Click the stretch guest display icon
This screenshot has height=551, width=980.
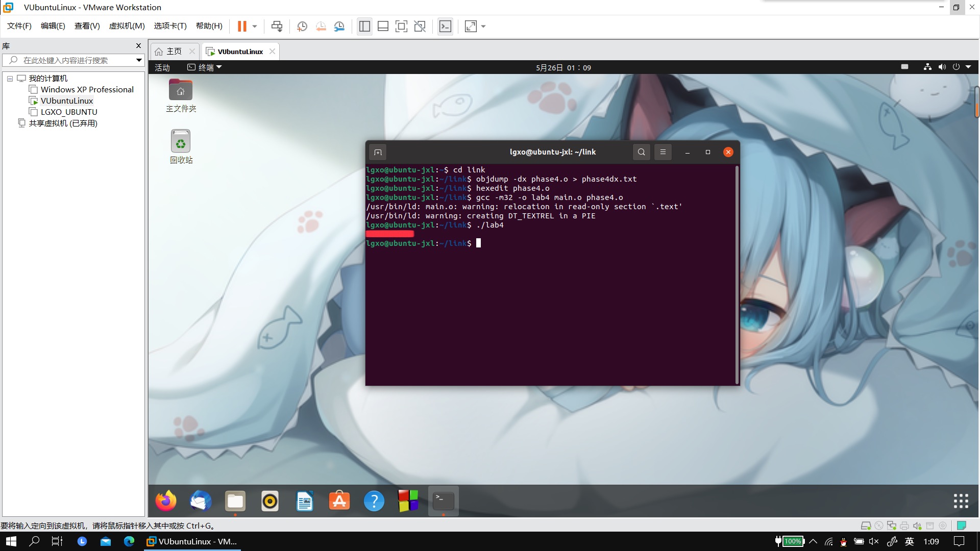click(471, 27)
